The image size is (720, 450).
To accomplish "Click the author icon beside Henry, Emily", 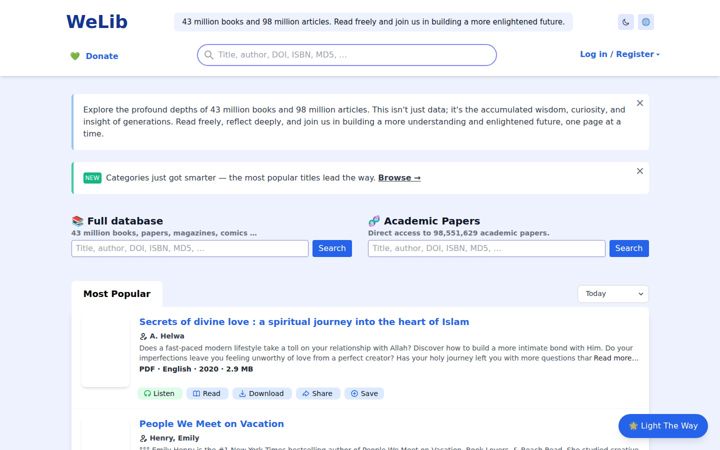I will point(143,438).
